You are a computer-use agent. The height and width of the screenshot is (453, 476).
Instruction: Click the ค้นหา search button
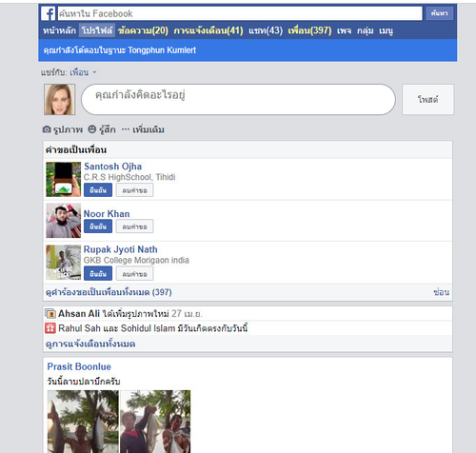pos(440,13)
